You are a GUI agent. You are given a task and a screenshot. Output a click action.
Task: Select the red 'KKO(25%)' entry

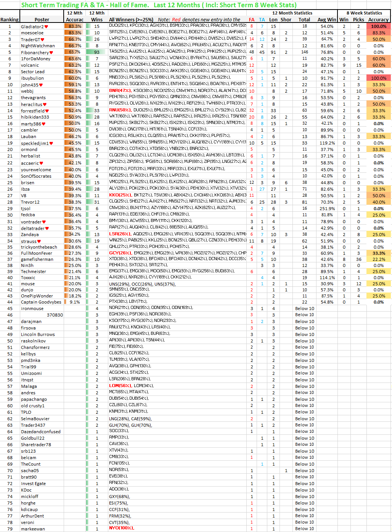click(120, 195)
